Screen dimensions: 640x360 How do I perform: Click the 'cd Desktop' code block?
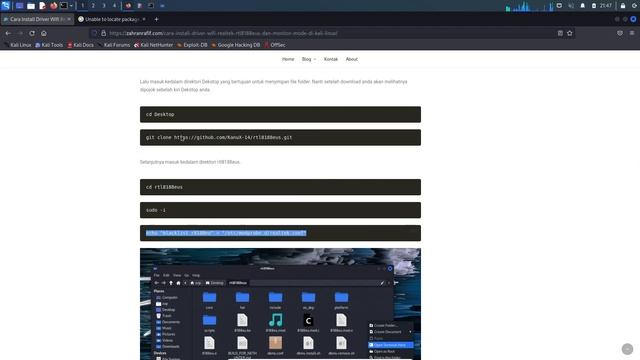coord(280,114)
